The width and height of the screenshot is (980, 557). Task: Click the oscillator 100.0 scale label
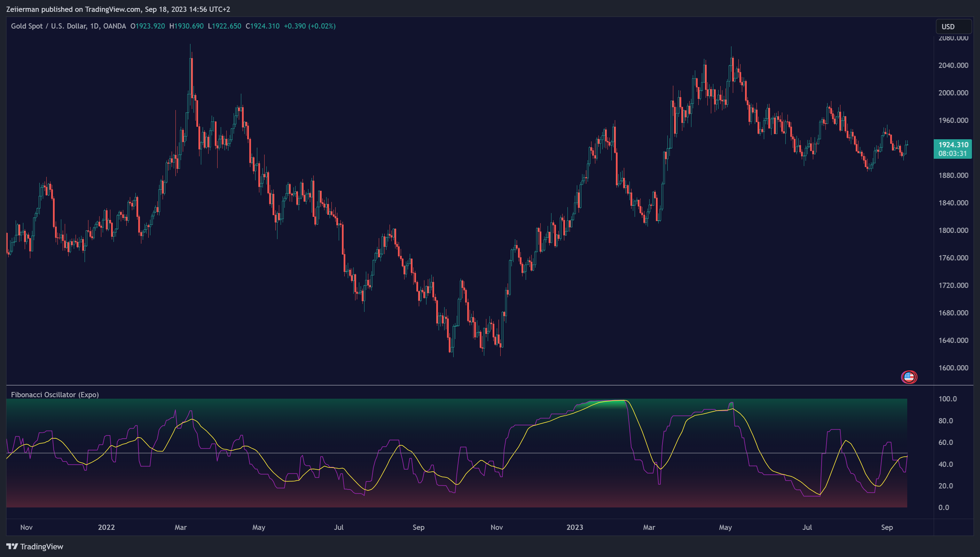tap(947, 399)
